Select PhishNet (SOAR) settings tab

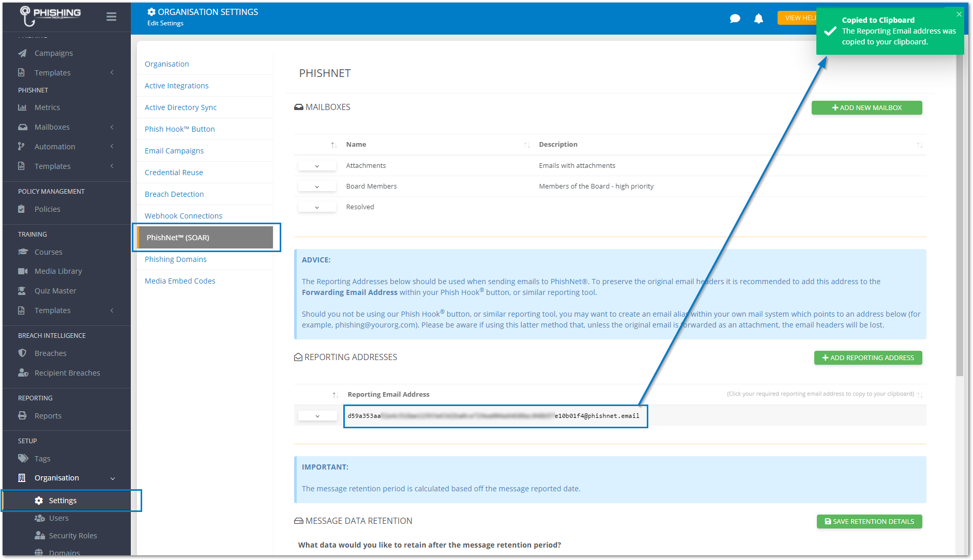(x=205, y=238)
